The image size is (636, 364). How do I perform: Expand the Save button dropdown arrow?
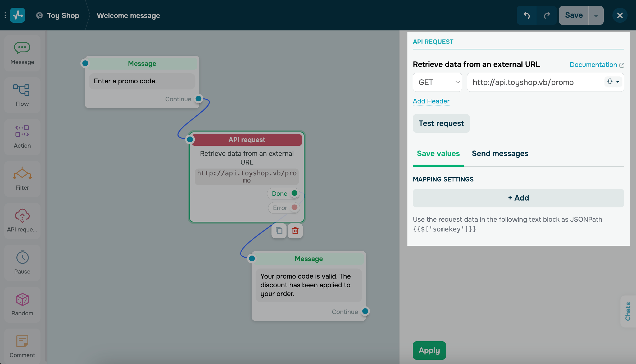(596, 16)
